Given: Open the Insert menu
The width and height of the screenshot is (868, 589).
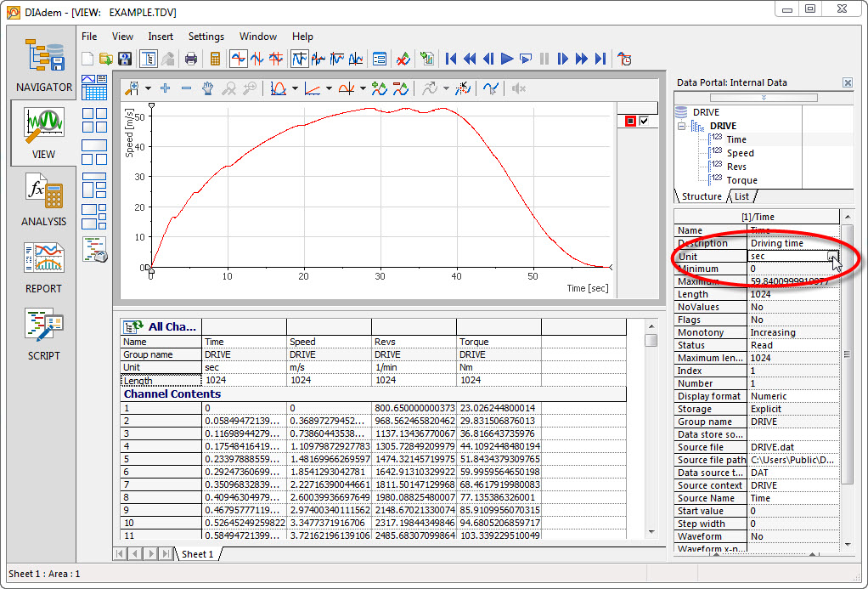Looking at the screenshot, I should (161, 37).
